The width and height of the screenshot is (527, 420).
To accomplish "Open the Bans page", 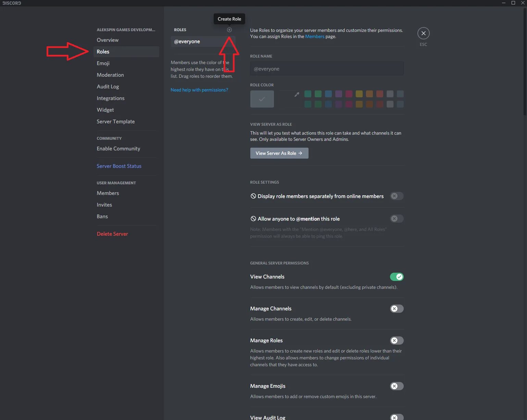I will point(126,217).
